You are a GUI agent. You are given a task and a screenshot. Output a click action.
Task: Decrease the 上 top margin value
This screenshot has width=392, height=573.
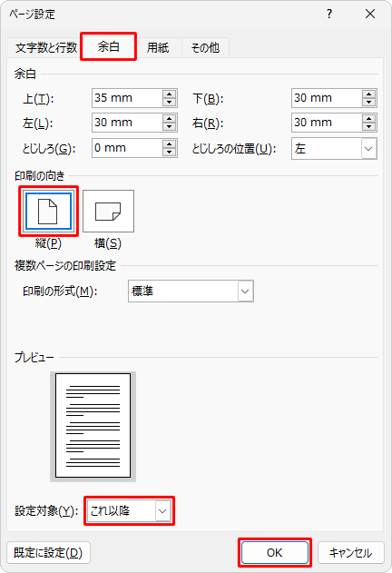click(169, 102)
